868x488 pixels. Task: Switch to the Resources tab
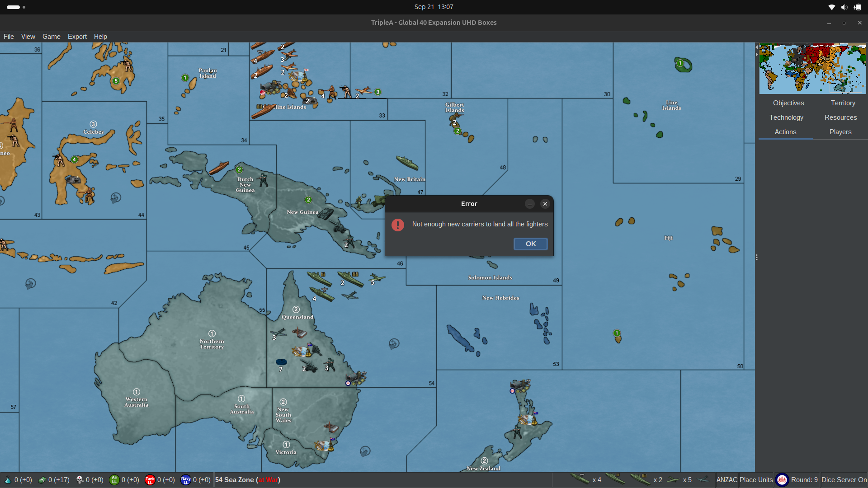(841, 117)
